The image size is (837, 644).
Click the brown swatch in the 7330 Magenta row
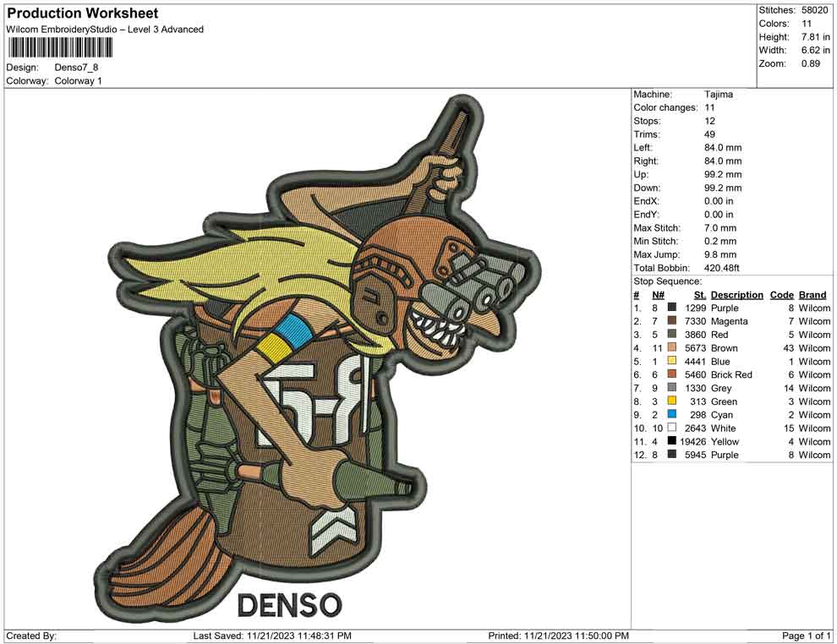tap(672, 320)
